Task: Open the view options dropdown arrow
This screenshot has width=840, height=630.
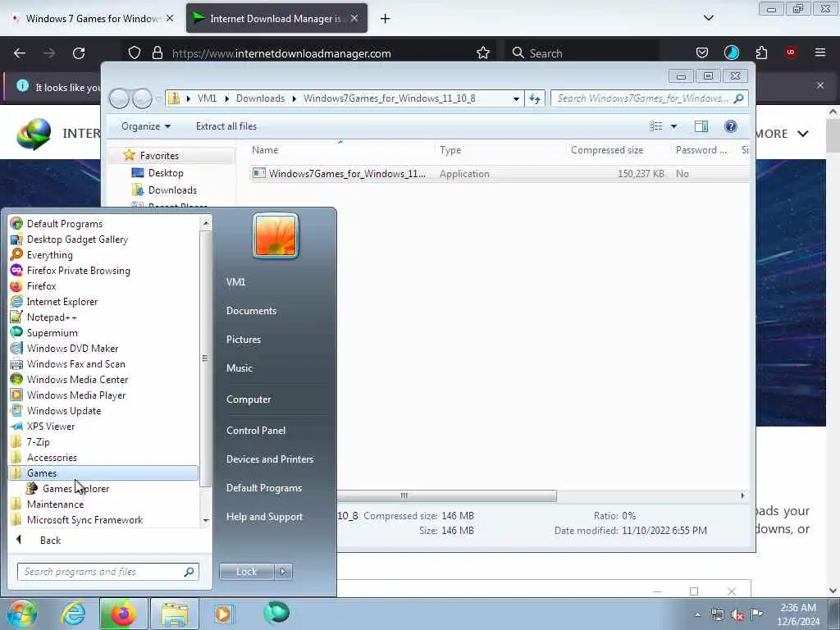Action: tap(674, 126)
